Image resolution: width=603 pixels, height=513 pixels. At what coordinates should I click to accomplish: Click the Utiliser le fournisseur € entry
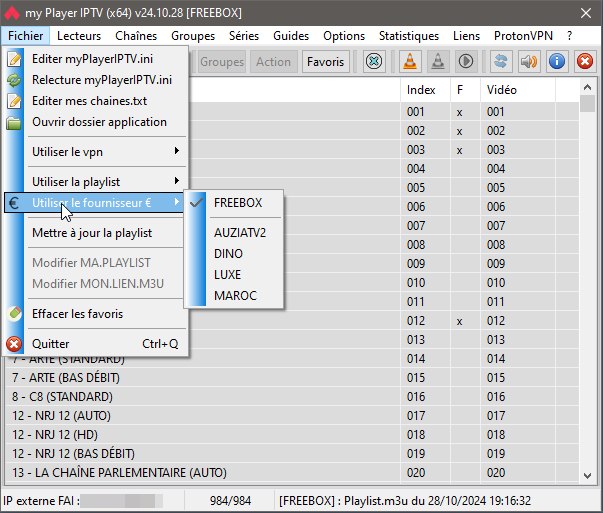tap(94, 203)
